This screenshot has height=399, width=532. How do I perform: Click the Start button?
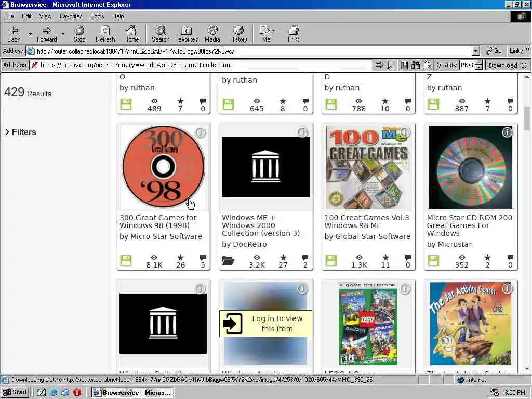[15, 392]
